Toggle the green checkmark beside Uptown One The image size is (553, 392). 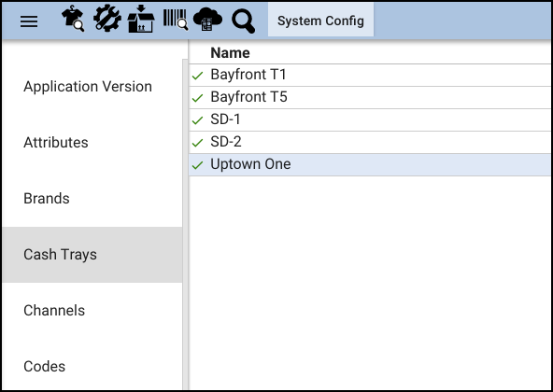197,165
